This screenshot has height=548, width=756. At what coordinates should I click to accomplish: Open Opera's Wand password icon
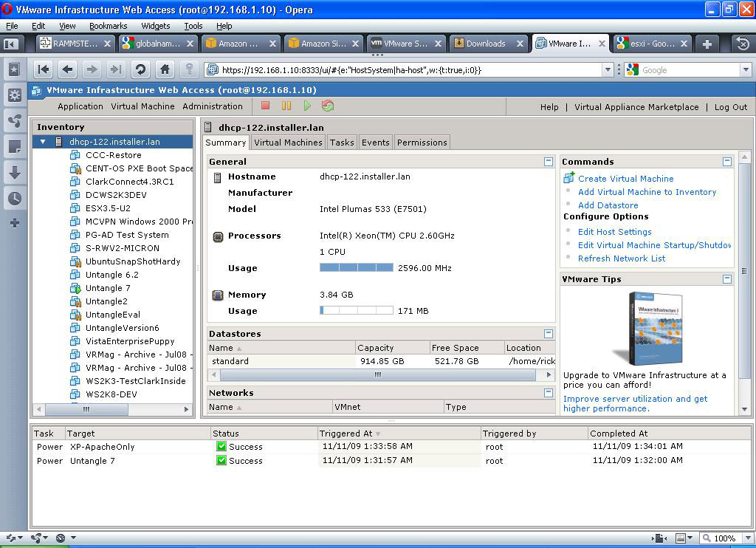tap(189, 70)
